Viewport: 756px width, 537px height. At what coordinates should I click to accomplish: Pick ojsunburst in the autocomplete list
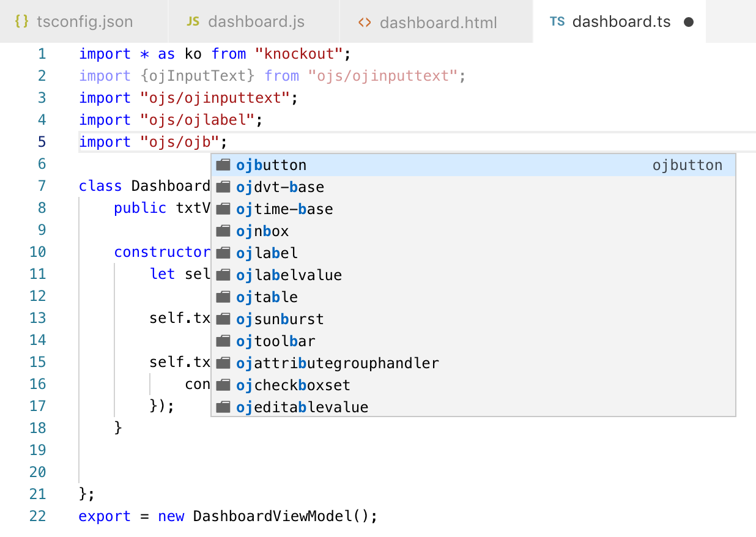pos(281,319)
